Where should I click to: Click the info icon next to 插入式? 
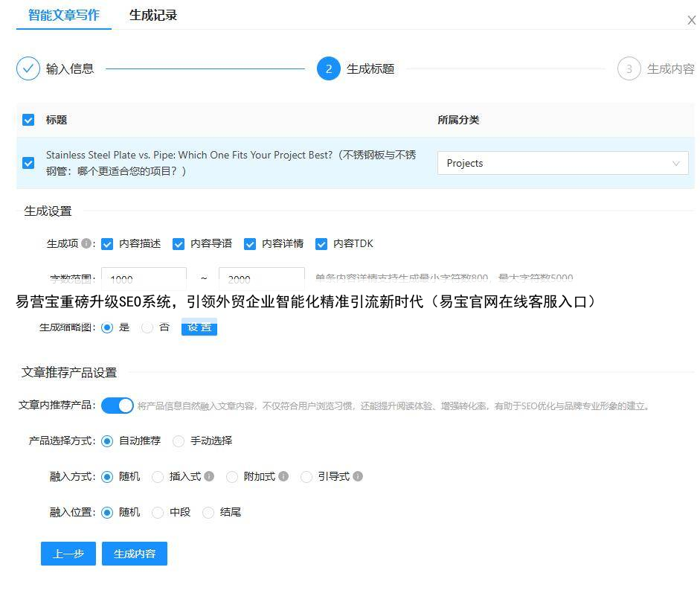[x=209, y=476]
